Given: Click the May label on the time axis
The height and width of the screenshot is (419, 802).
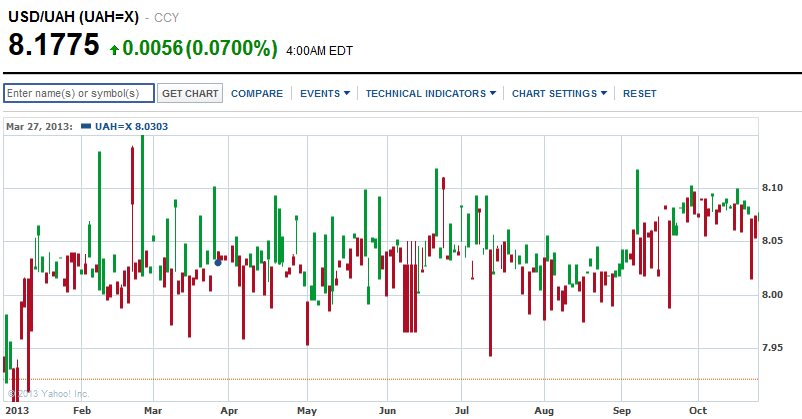Looking at the screenshot, I should point(307,410).
